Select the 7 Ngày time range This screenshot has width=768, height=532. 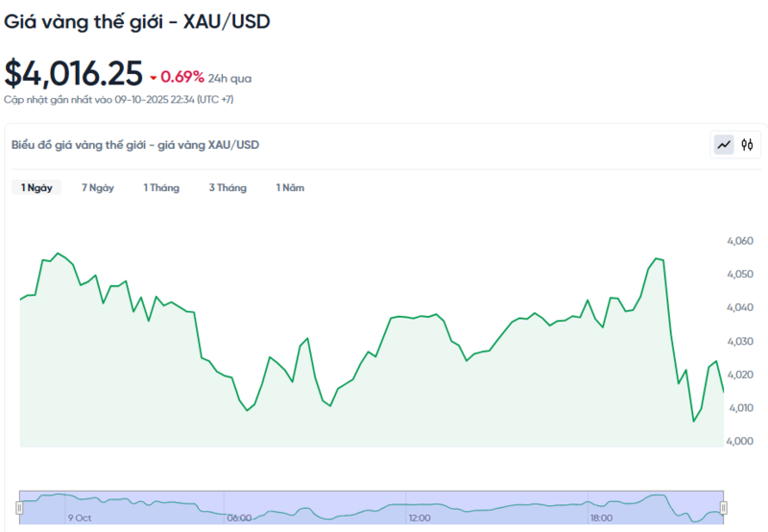(98, 187)
